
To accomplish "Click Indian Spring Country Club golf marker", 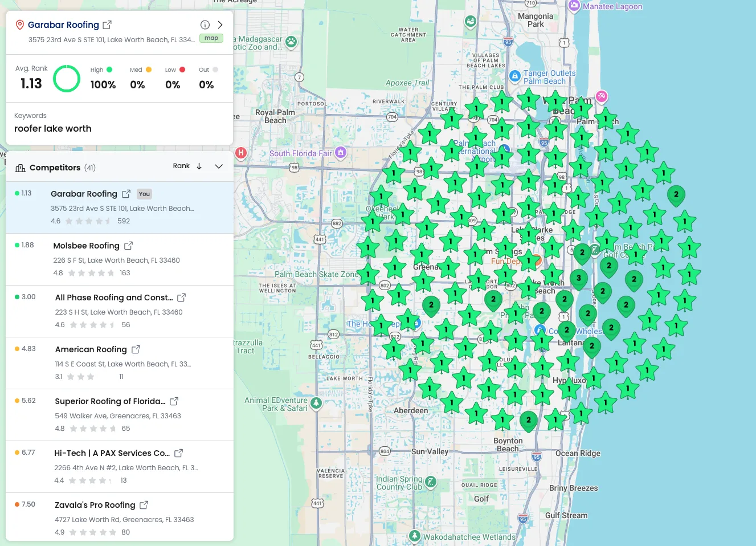I will tap(431, 482).
